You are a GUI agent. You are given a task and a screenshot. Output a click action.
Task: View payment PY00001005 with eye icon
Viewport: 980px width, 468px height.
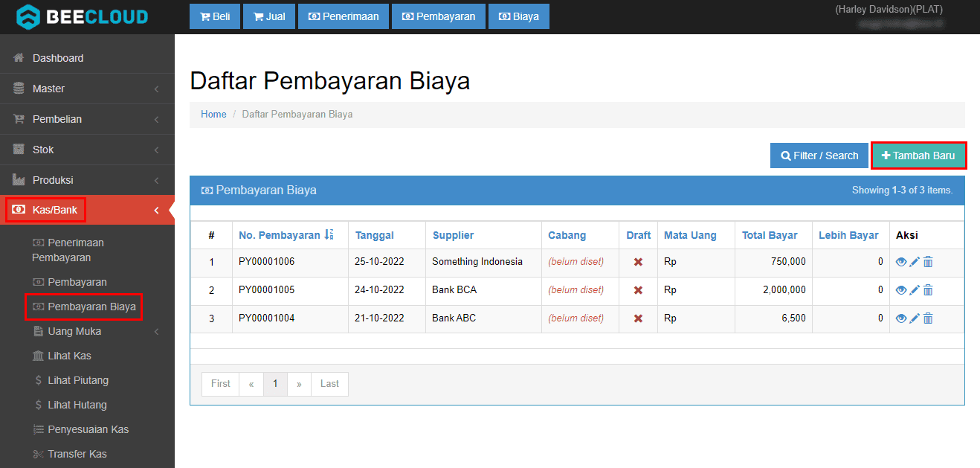[901, 290]
